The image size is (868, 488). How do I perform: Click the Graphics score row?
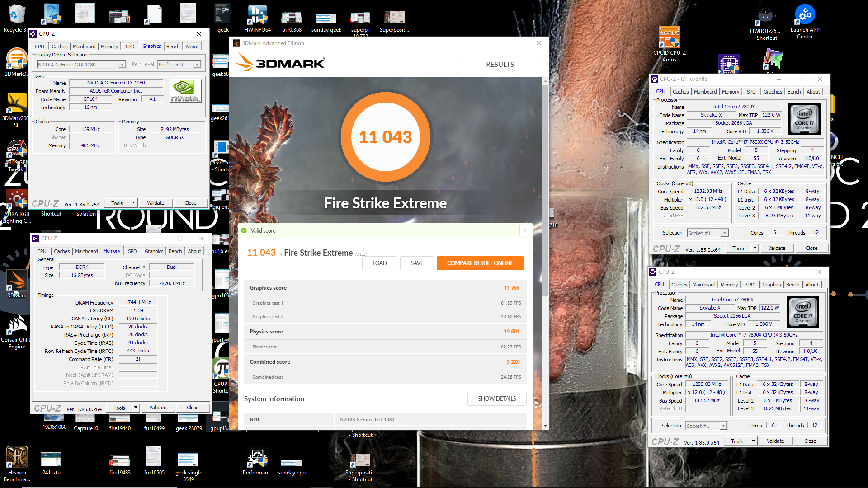point(385,288)
